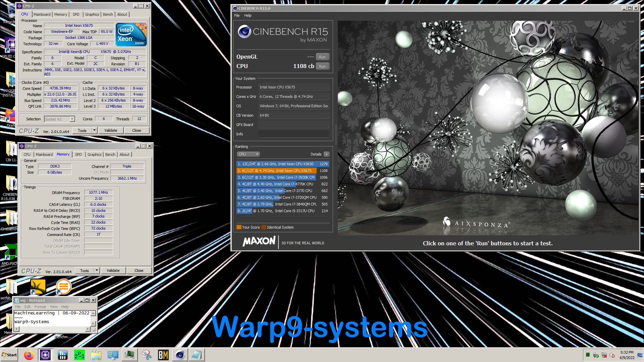Open SPD tab in lower CPU-Z window
Screen dimensions: 644x362
tap(78, 155)
